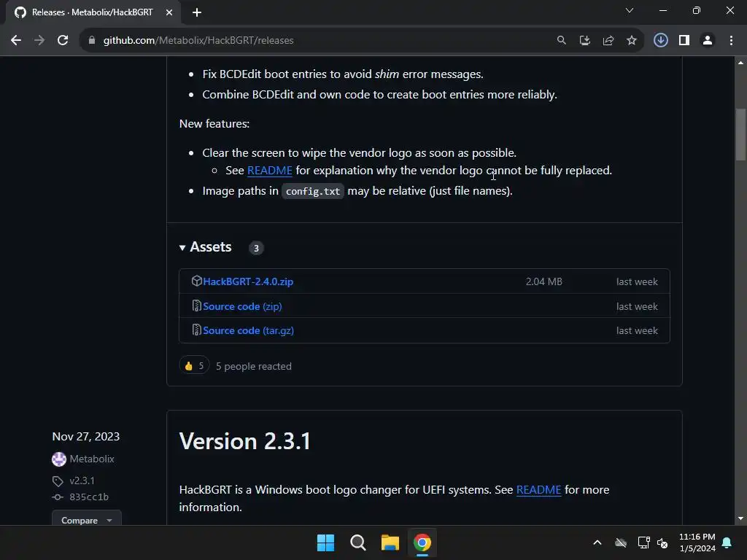The height and width of the screenshot is (560, 747).
Task: Click 'Nov 27, 2023' release date
Action: [86, 437]
